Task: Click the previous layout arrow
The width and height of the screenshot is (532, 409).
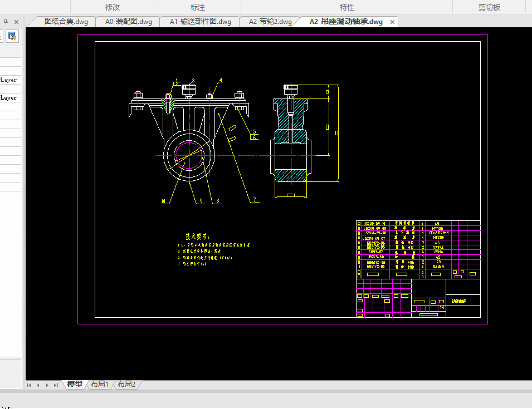Action: 38,385
